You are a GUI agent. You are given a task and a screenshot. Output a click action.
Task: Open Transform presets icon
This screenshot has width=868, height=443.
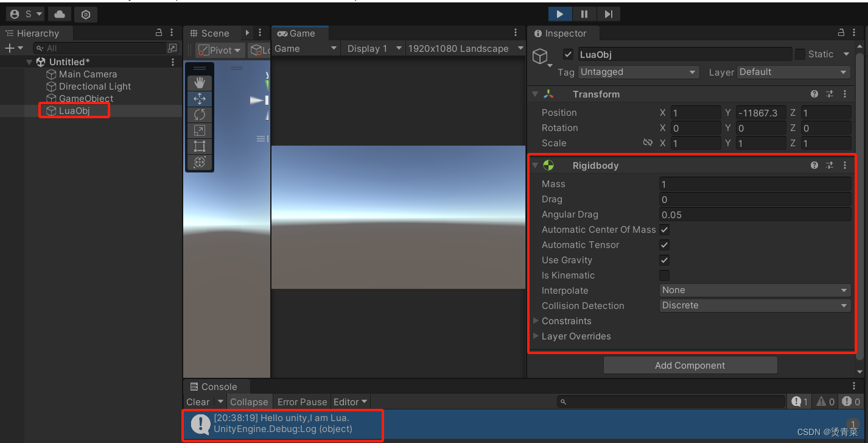point(830,94)
